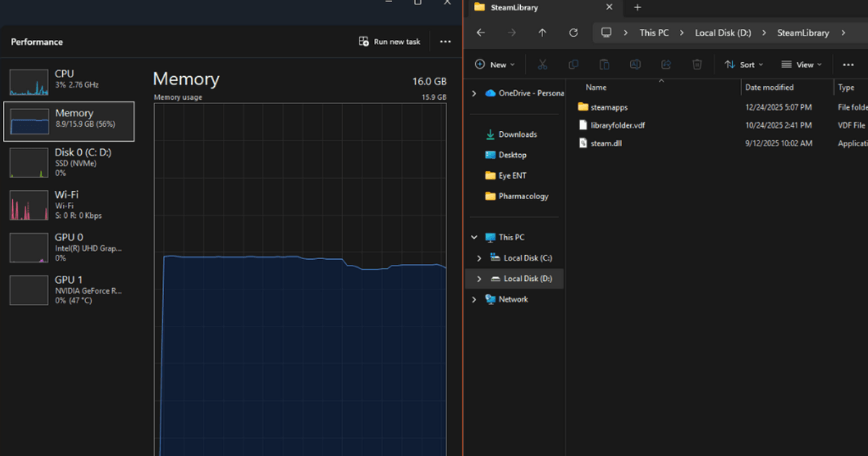
Task: Select Disk 0 (C: D:) performance entry
Action: [69, 162]
